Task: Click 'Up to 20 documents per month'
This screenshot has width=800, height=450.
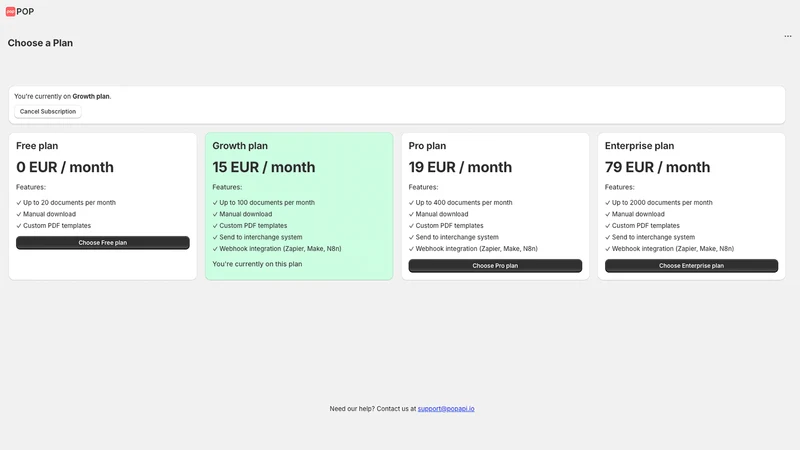Action: pos(69,203)
